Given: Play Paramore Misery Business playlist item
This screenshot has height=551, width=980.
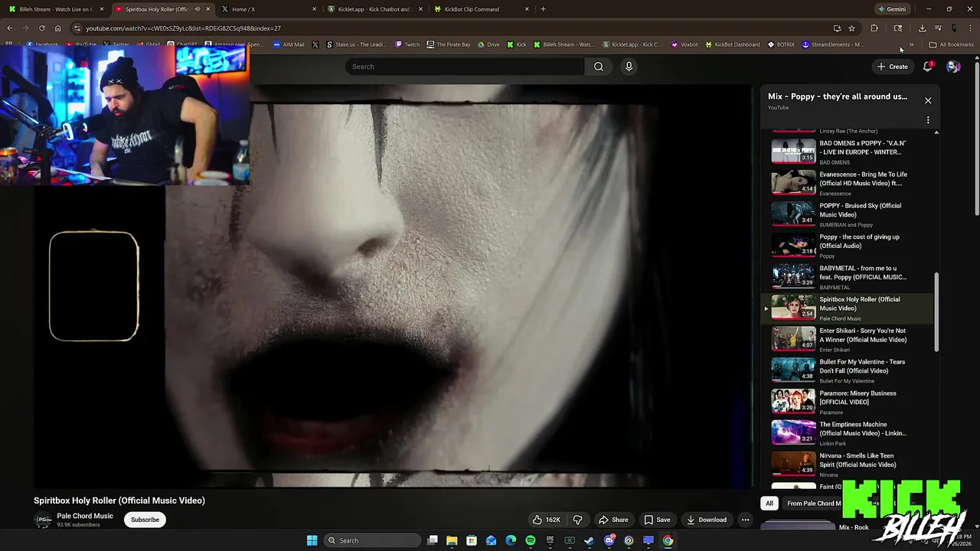Looking at the screenshot, I should (848, 402).
